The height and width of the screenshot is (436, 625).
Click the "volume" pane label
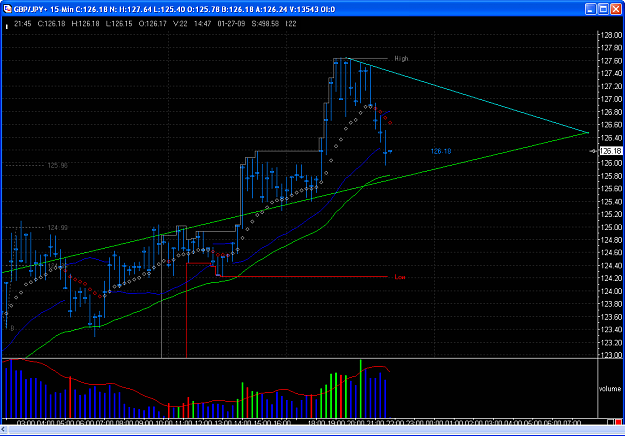tap(610, 389)
